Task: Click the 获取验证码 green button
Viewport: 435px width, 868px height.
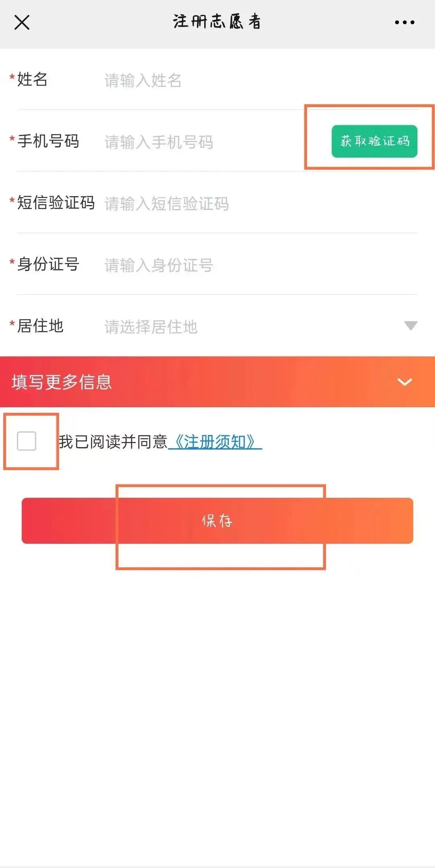Action: pos(374,141)
